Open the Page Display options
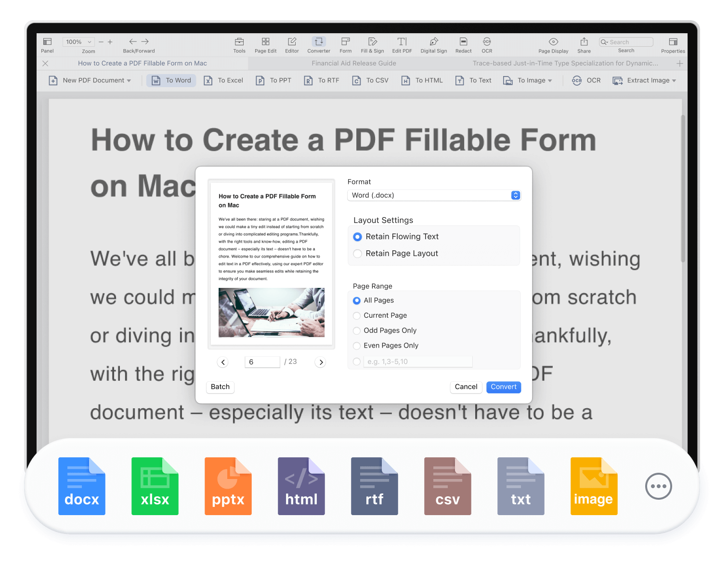Image resolution: width=728 pixels, height=570 pixels. (x=553, y=45)
